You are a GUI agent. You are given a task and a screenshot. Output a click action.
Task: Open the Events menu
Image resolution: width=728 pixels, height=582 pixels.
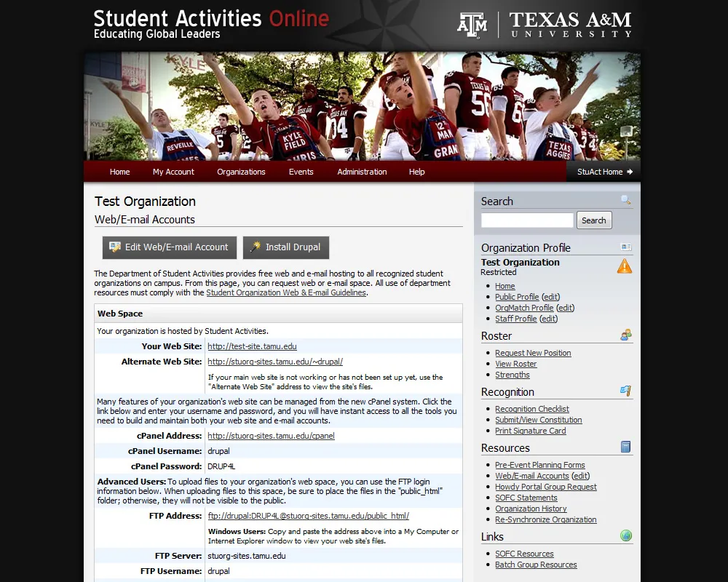tap(301, 172)
